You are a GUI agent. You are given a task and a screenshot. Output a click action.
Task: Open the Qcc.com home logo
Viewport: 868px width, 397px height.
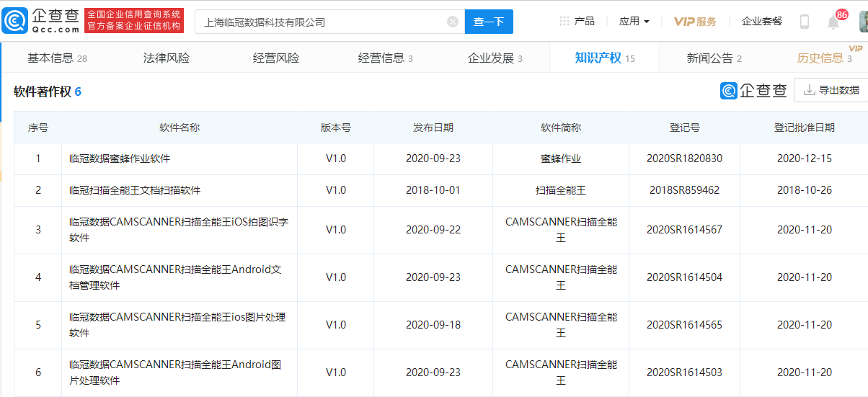pyautogui.click(x=41, y=21)
